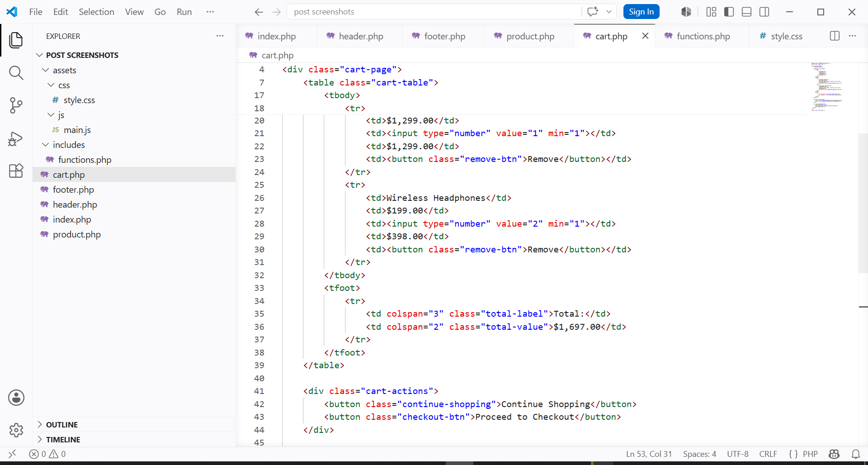Open the View menu

(x=134, y=12)
